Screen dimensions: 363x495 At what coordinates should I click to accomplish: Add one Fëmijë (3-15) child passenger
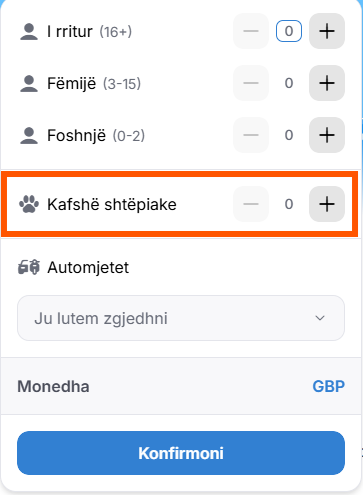point(327,83)
